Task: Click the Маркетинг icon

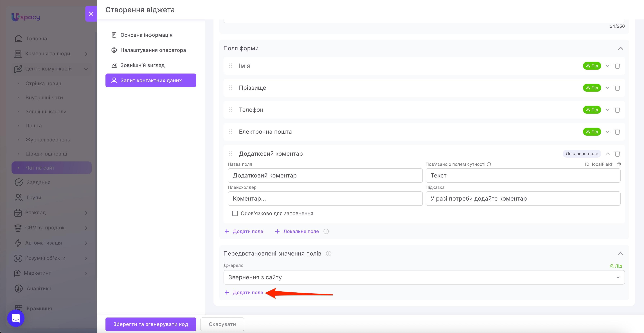Action: point(17,273)
